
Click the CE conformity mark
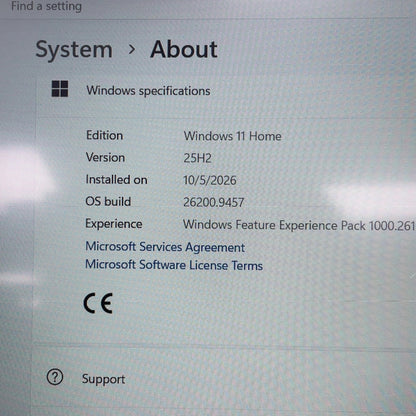[98, 303]
